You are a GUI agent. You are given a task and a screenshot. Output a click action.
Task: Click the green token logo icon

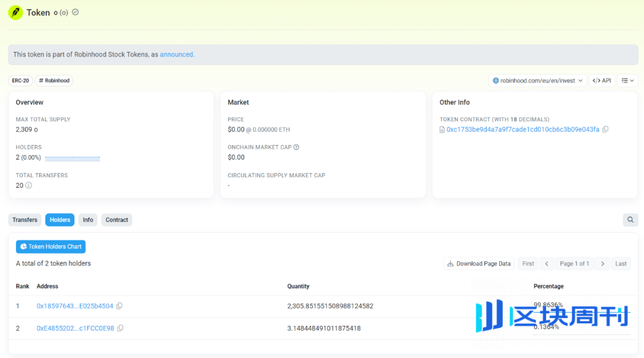(x=16, y=13)
